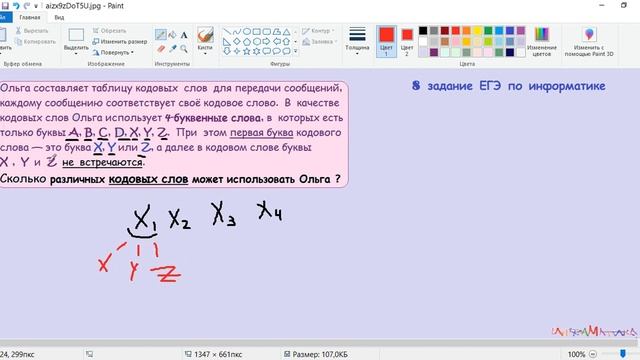Open the Заливка (Fill) dropdown
This screenshot has width=640, height=360.
(320, 42)
